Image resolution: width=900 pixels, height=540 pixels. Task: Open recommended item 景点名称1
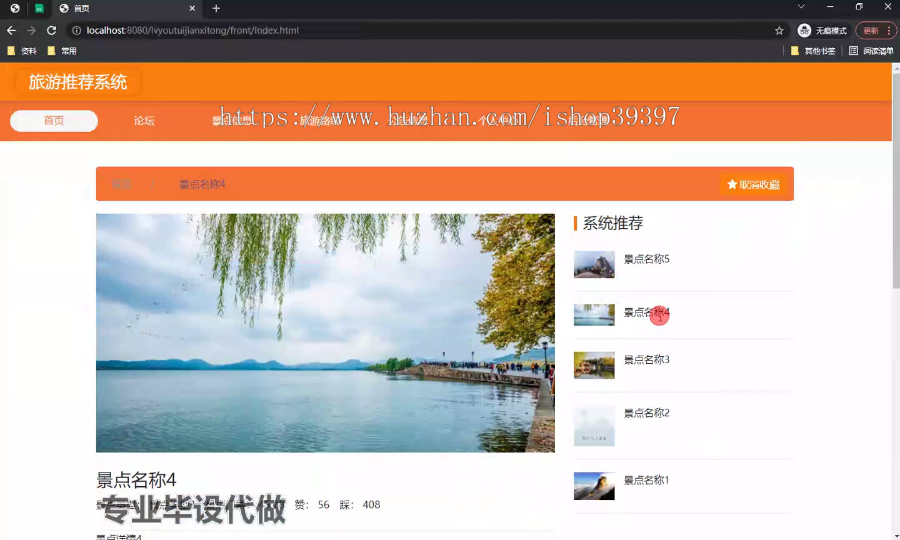pyautogui.click(x=647, y=480)
